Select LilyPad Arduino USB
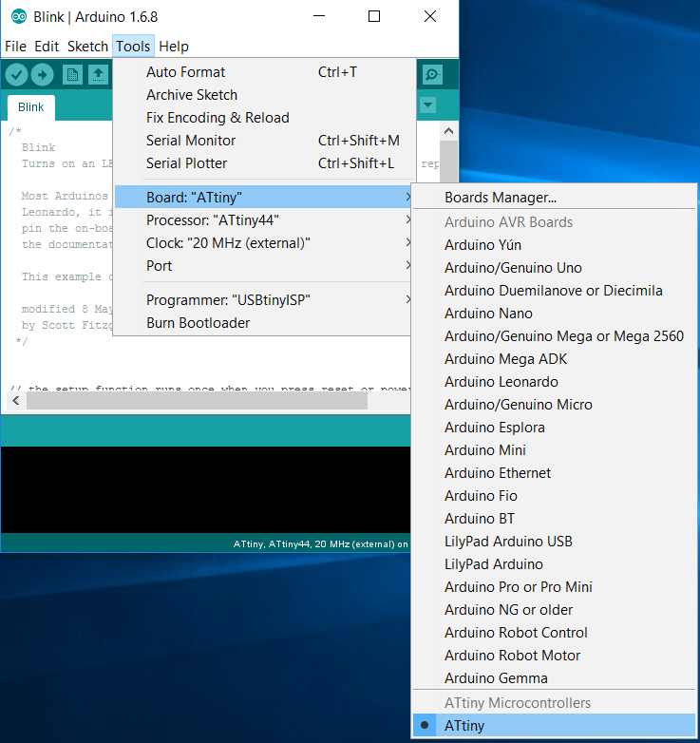The width and height of the screenshot is (700, 743). click(554, 542)
